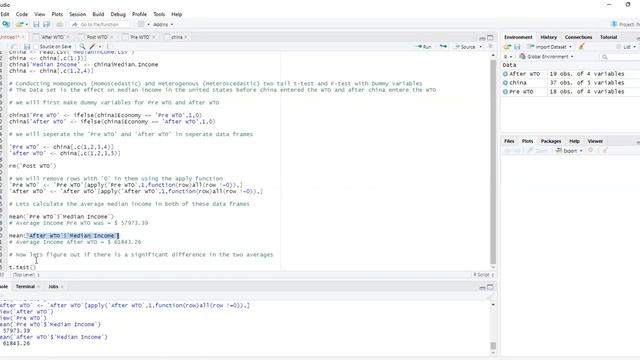Click the Source button
The image size is (640, 360).
(465, 47)
